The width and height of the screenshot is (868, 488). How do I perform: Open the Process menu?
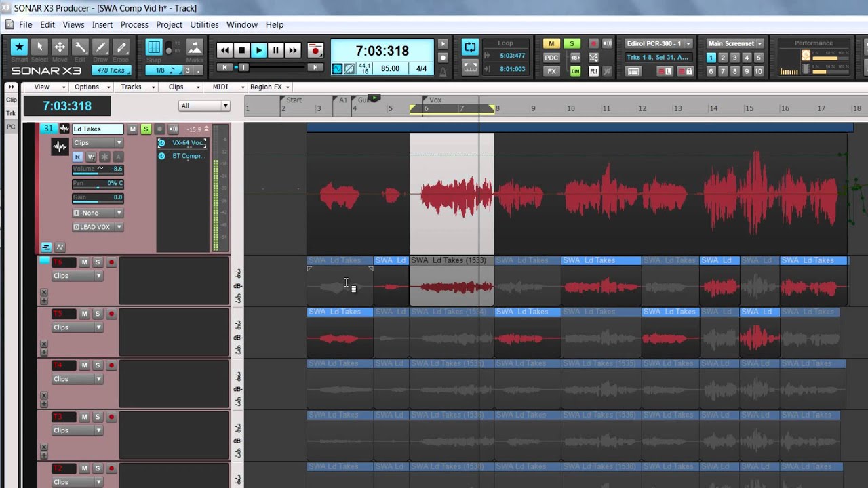coord(134,24)
